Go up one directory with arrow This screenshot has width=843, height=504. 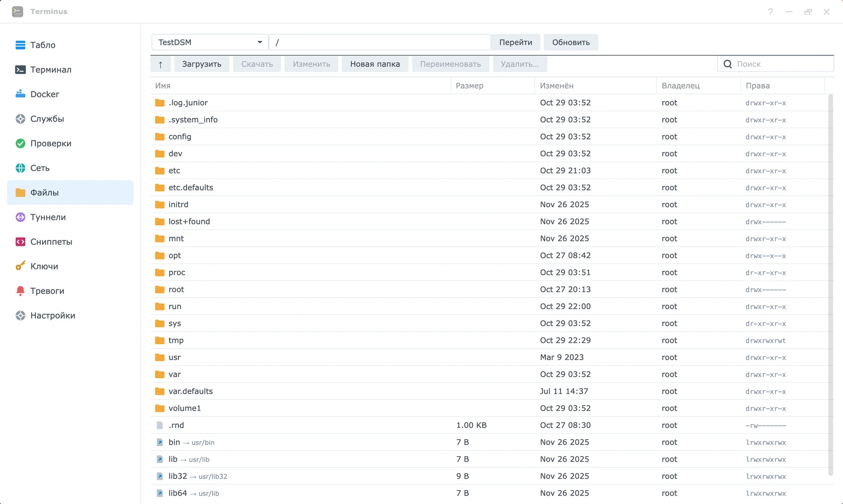pos(160,64)
